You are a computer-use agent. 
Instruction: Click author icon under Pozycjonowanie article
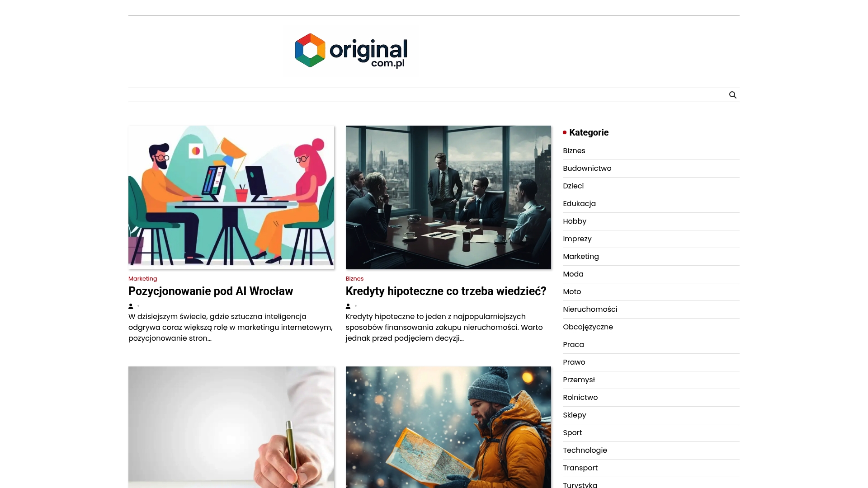[131, 306]
